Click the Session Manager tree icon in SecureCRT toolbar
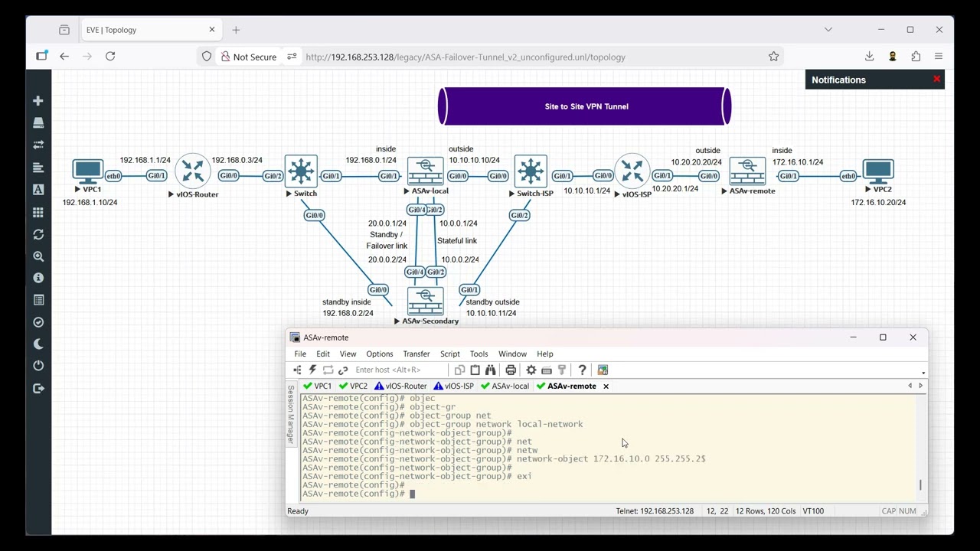The width and height of the screenshot is (980, 551). [x=297, y=370]
